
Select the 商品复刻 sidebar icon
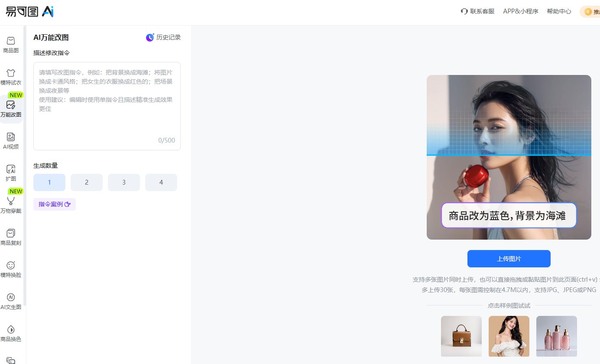(x=11, y=233)
